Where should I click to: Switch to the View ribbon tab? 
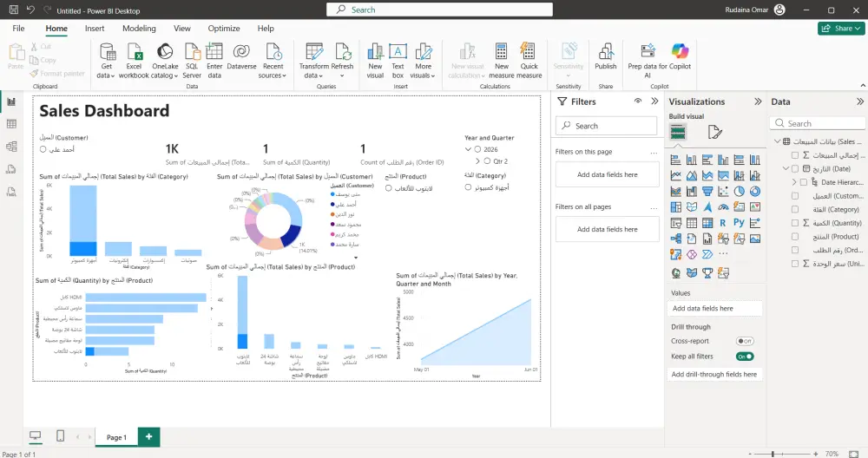pyautogui.click(x=182, y=29)
